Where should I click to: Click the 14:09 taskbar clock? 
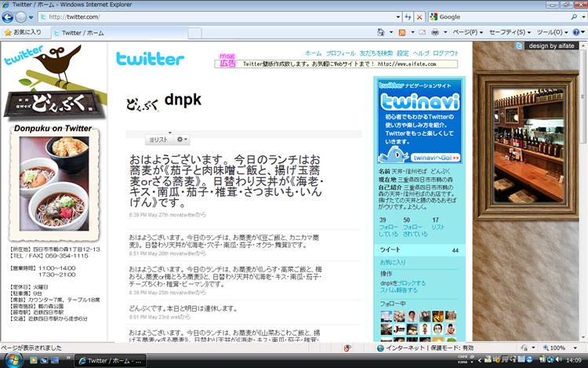574,360
